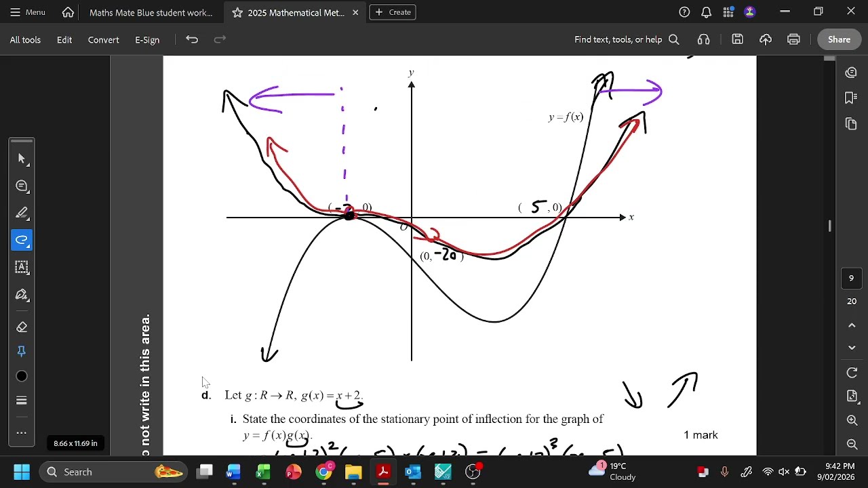Open the Windows Start menu
Image resolution: width=868 pixels, height=488 pixels.
point(22,472)
